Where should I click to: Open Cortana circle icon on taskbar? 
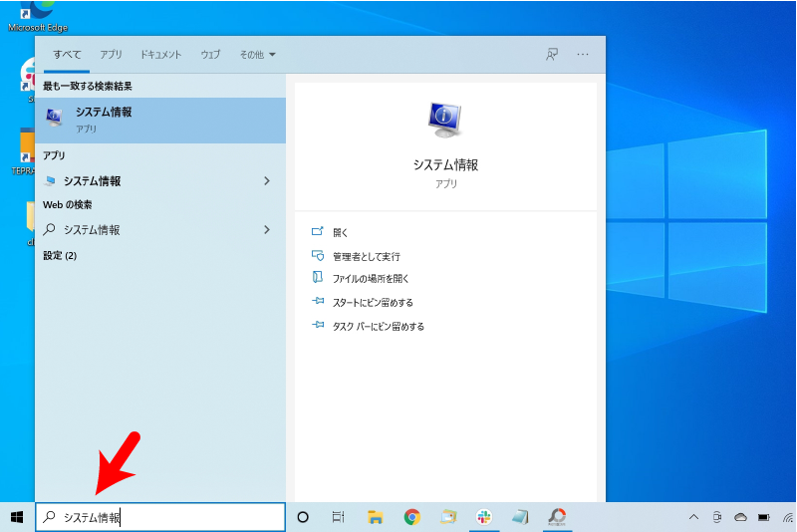pos(303,517)
